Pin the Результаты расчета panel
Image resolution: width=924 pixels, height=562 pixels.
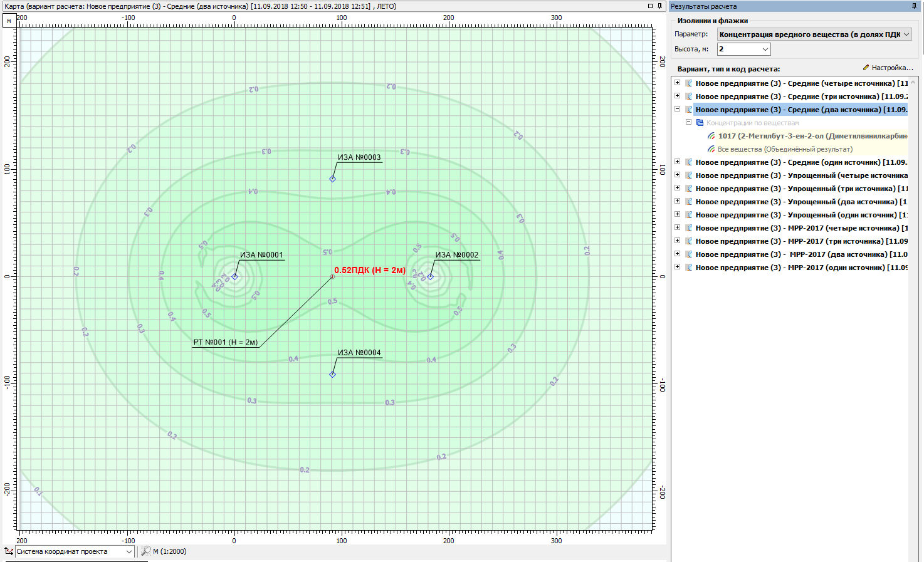(914, 6)
